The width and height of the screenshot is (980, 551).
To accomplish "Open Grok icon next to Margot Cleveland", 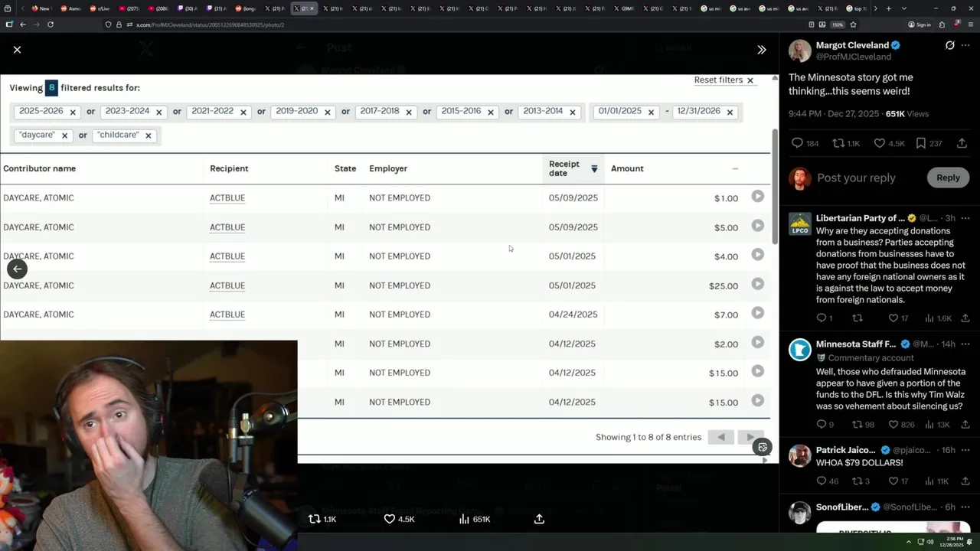I will [949, 45].
